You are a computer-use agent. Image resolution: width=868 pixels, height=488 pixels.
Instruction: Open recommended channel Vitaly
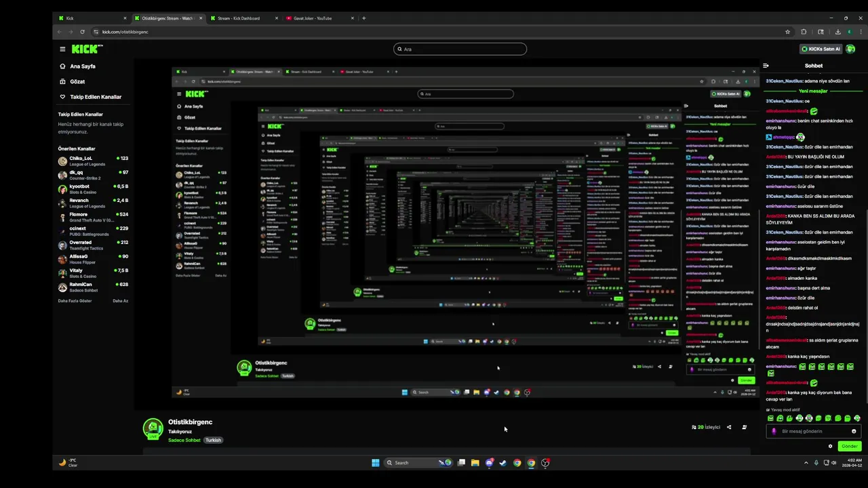[x=93, y=273]
